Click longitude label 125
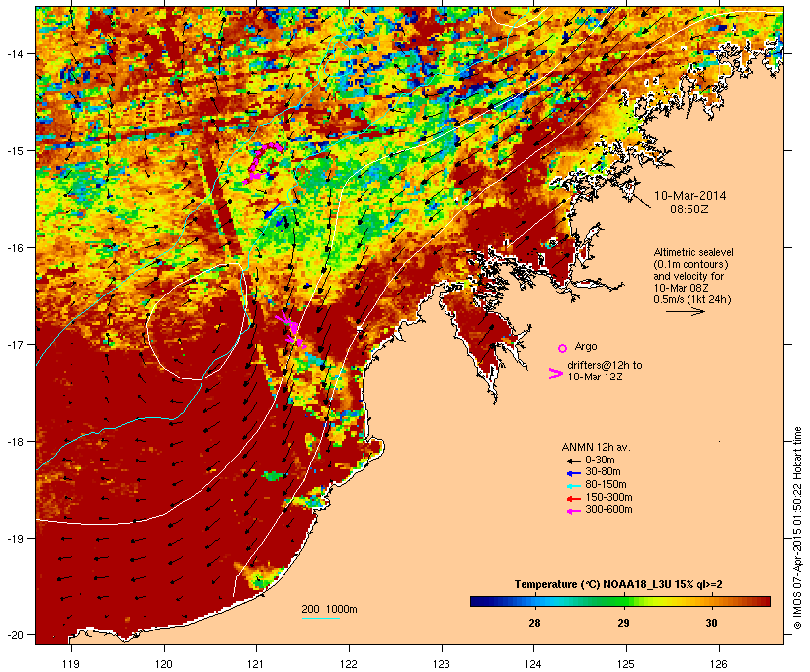This screenshot has height=672, width=810. click(x=626, y=664)
